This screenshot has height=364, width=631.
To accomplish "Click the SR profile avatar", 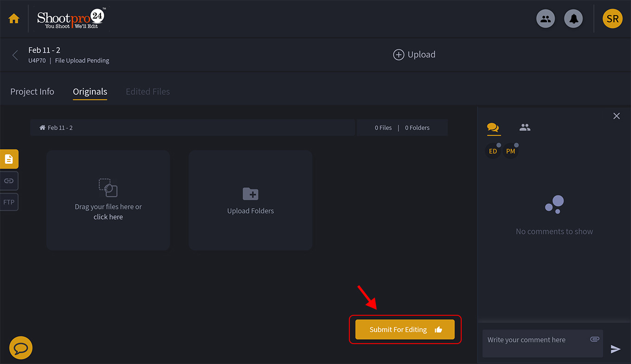I will 612,19.
